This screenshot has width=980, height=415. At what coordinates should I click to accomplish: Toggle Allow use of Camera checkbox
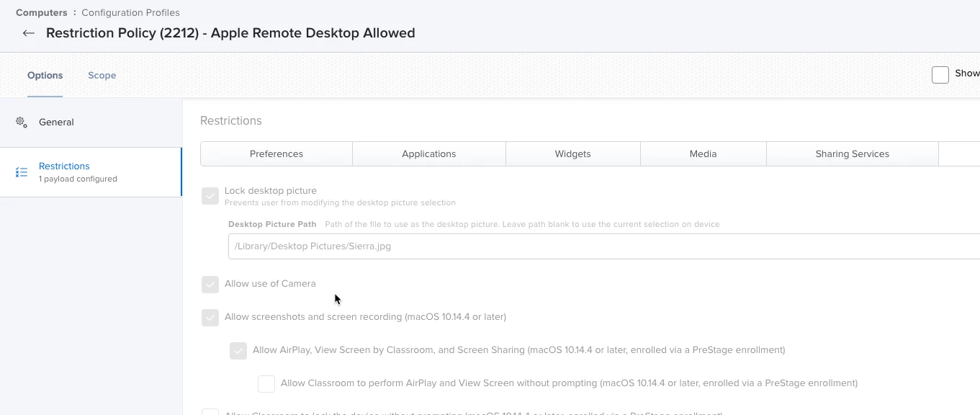(x=210, y=284)
